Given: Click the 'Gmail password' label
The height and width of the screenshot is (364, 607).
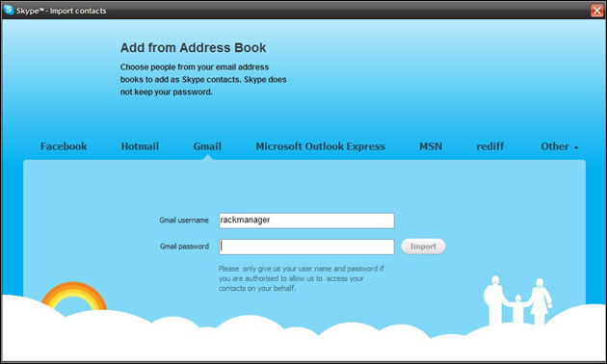Looking at the screenshot, I should coord(184,247).
